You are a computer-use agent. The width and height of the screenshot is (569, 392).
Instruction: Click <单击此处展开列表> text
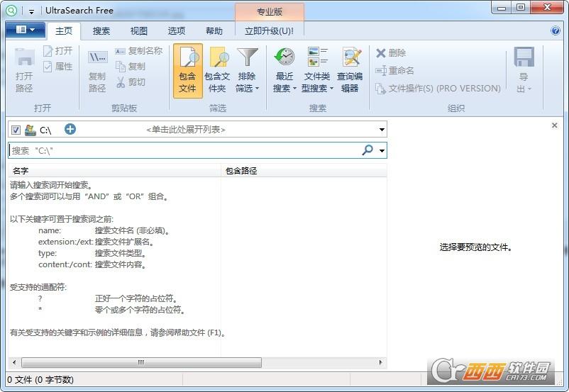tap(186, 130)
